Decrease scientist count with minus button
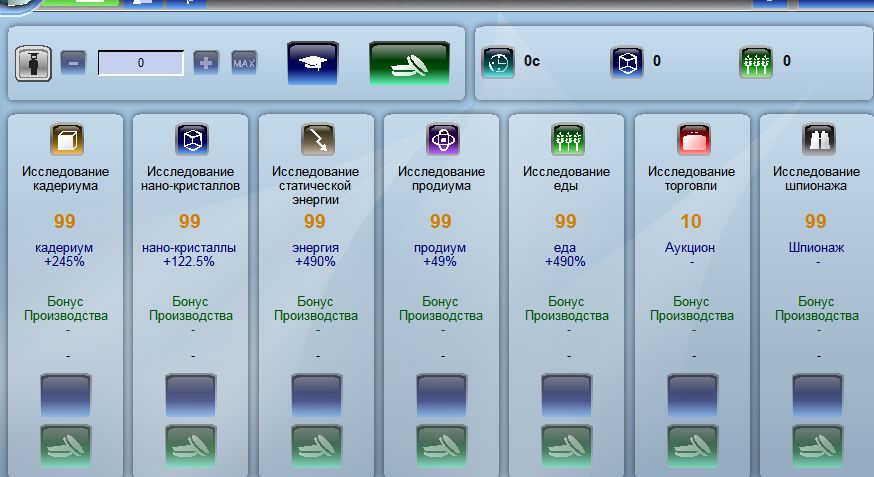874x477 pixels. [73, 63]
